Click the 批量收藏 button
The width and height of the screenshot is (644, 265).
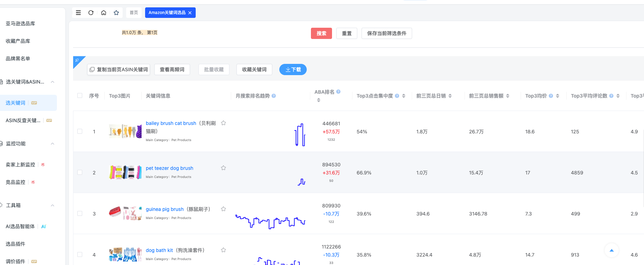coord(214,69)
